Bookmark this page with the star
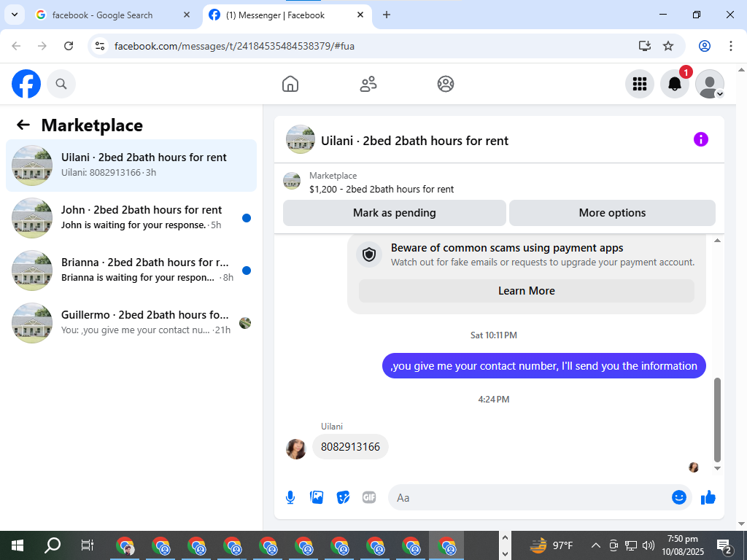Image resolution: width=747 pixels, height=560 pixels. coord(668,46)
